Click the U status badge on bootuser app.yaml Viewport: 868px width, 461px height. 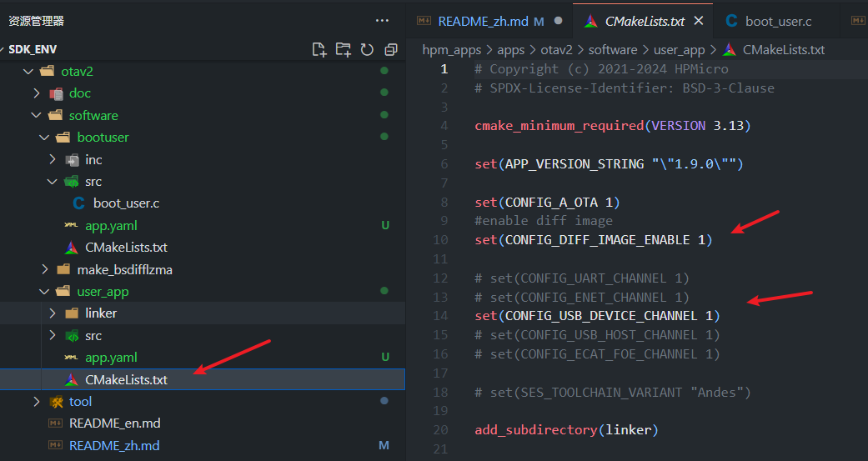385,225
